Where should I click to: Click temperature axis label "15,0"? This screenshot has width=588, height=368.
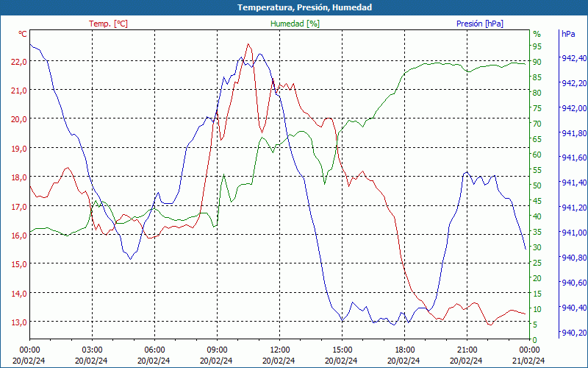19,264
